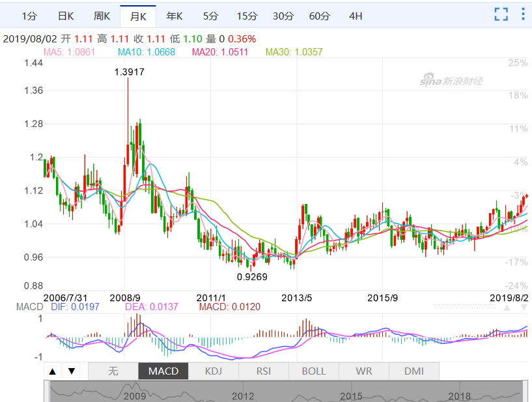Image resolution: width=532 pixels, height=402 pixels.
Task: Show the RSI indicator
Action: (264, 371)
